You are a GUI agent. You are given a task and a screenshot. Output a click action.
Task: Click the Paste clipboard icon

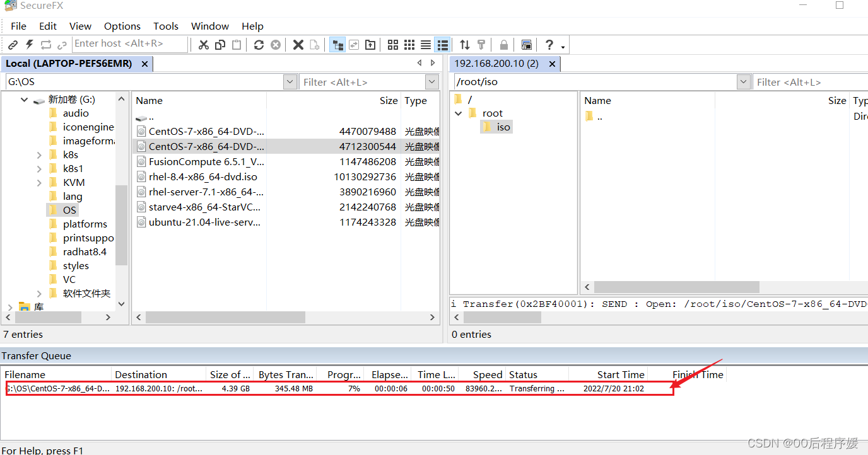coord(237,45)
